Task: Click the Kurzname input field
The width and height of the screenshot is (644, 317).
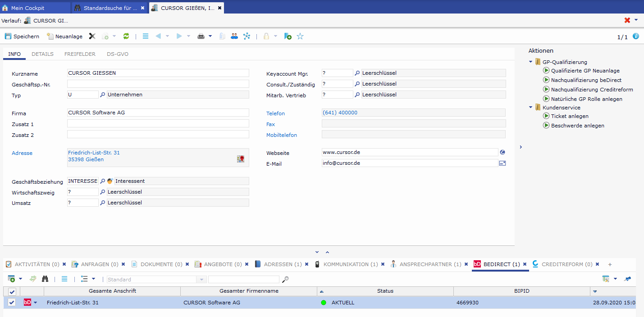Action: (158, 73)
